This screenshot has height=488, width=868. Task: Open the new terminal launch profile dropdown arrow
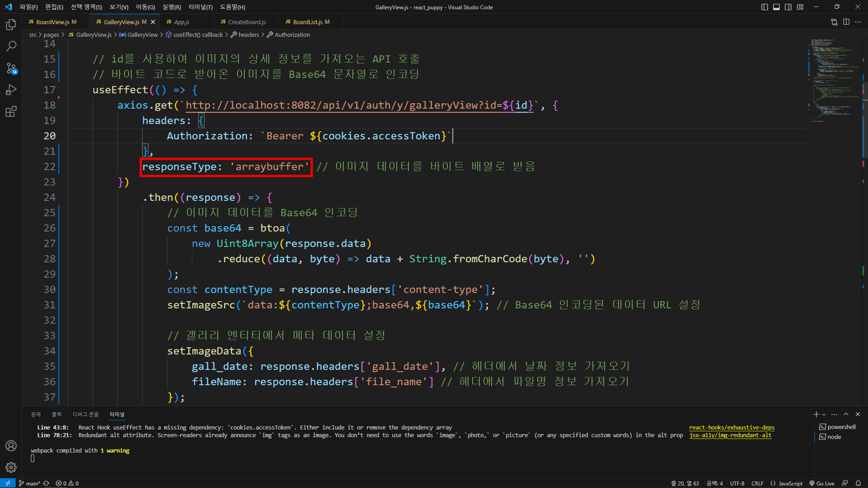824,415
